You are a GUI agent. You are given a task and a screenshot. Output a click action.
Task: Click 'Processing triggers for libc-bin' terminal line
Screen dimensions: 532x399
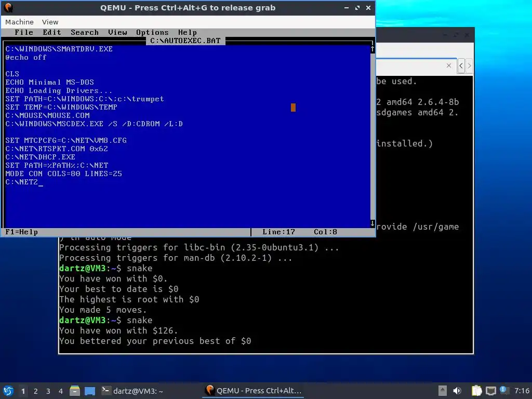(199, 247)
